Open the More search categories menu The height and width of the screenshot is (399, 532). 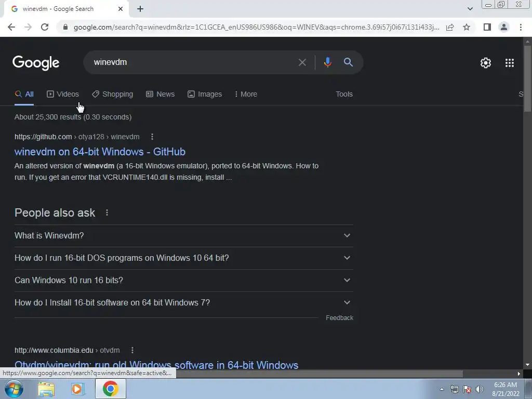tap(246, 95)
